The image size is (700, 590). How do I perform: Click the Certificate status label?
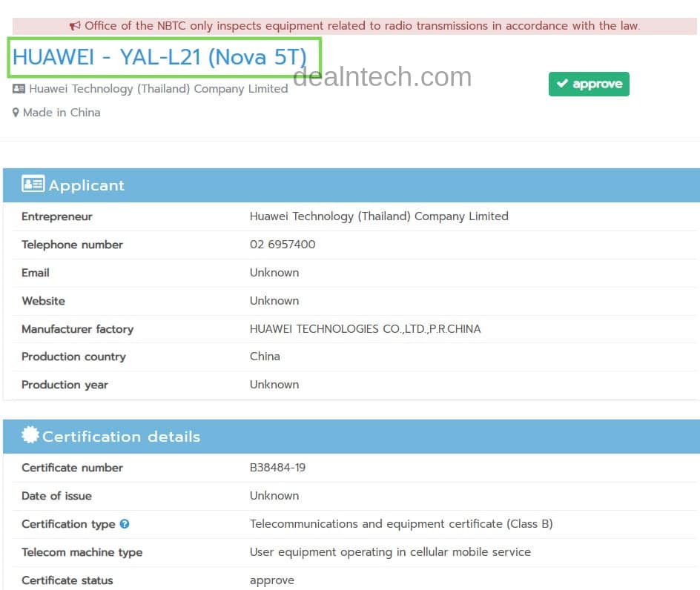point(67,580)
